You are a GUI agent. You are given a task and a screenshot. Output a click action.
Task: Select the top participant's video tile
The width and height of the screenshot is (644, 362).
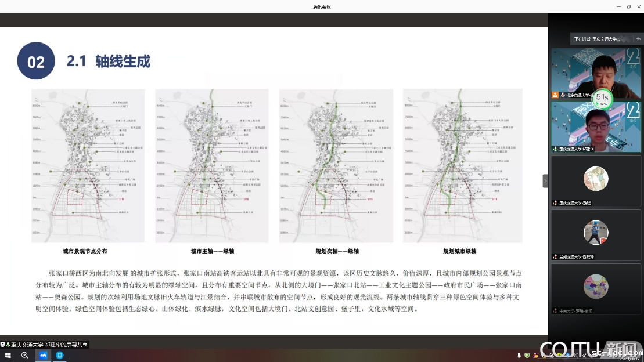(x=596, y=73)
